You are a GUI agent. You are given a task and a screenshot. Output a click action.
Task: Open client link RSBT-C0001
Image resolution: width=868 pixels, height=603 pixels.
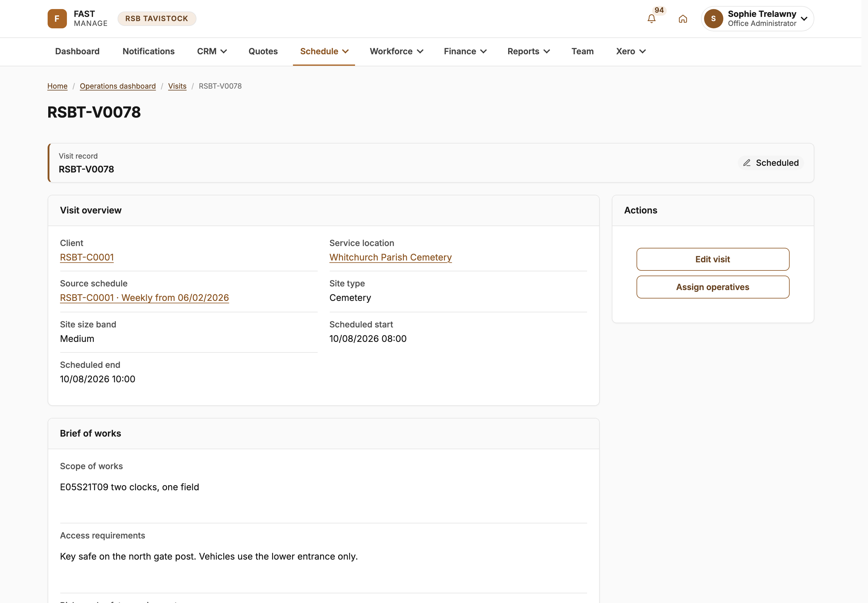87,257
